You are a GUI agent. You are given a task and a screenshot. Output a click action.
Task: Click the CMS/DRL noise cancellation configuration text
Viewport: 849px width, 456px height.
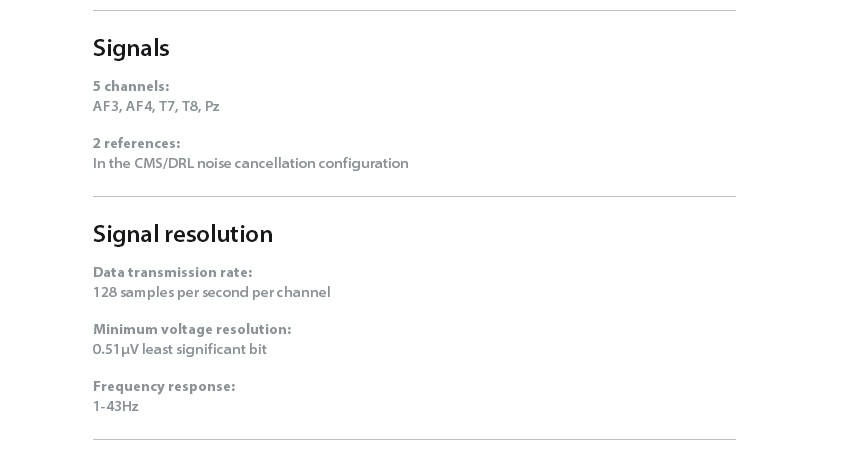251,163
